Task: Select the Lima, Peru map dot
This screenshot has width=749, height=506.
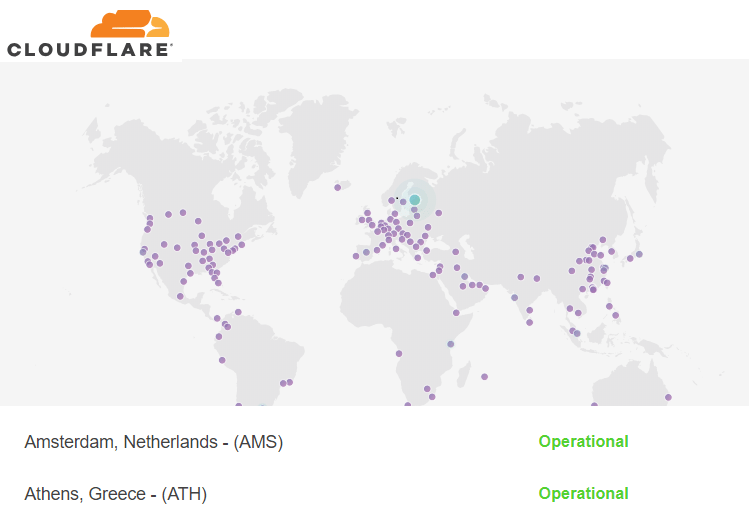Action: (222, 360)
